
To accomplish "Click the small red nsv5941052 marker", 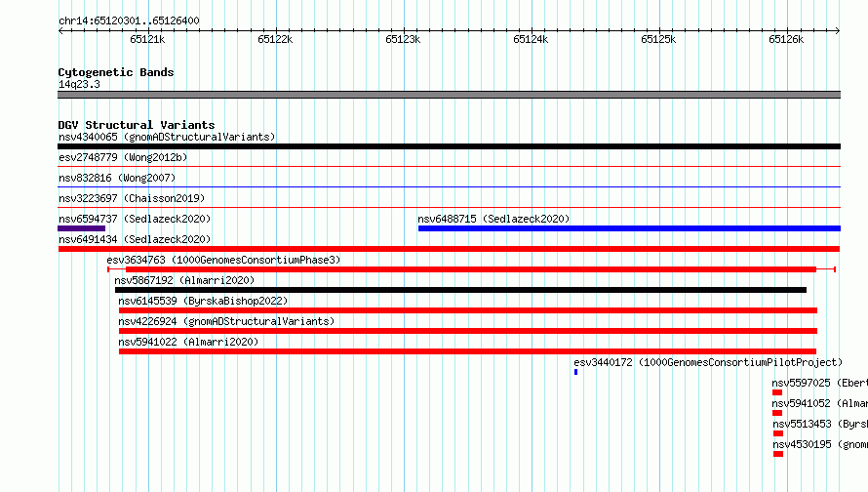I will (777, 413).
